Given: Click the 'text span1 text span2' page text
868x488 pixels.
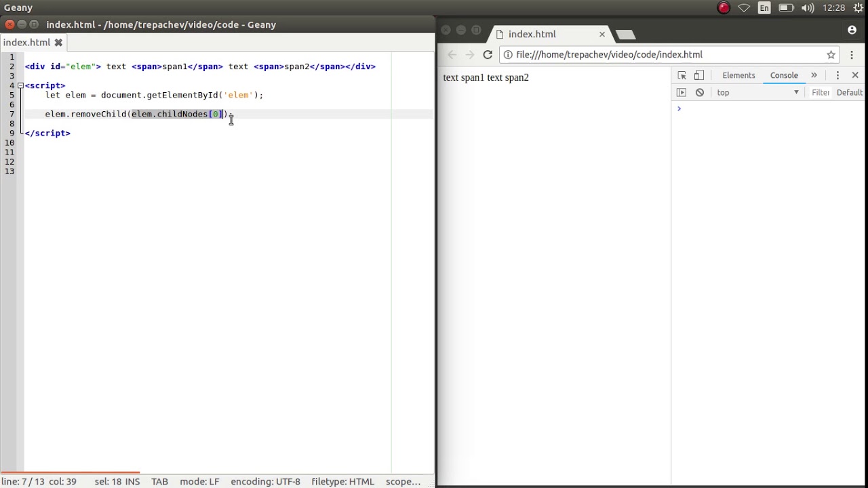Looking at the screenshot, I should (x=486, y=77).
